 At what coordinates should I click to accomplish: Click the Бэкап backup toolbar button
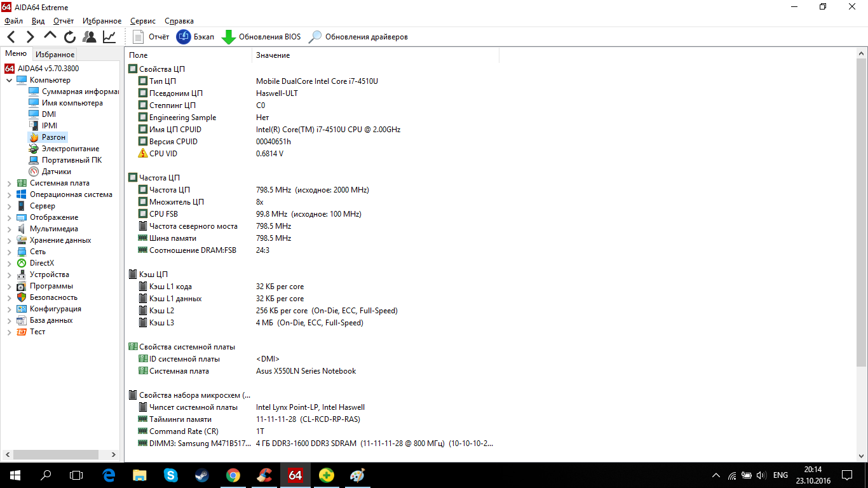point(195,37)
